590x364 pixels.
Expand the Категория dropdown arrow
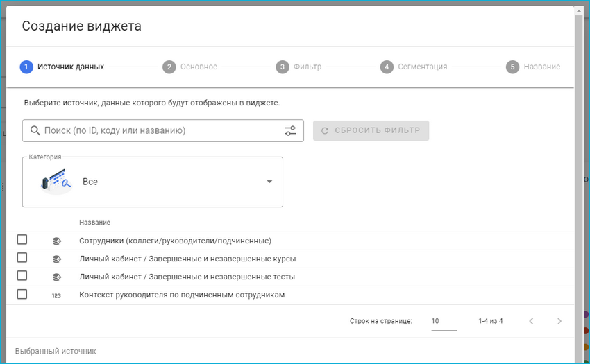269,182
